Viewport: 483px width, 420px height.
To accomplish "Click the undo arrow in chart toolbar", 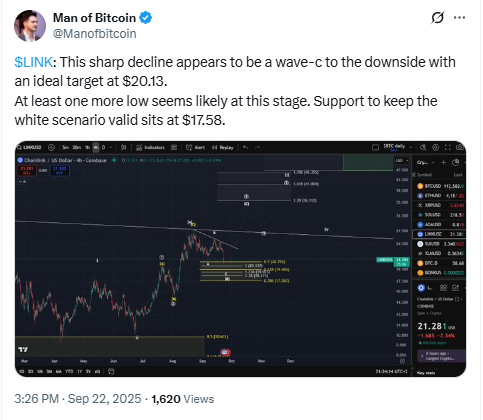I will pos(246,147).
